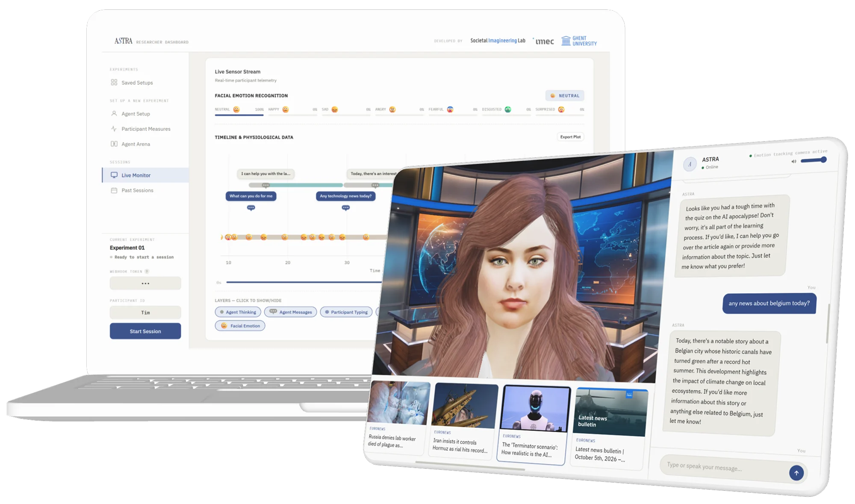855x504 pixels.
Task: Open Saved Setups in sidebar
Action: [x=145, y=83]
